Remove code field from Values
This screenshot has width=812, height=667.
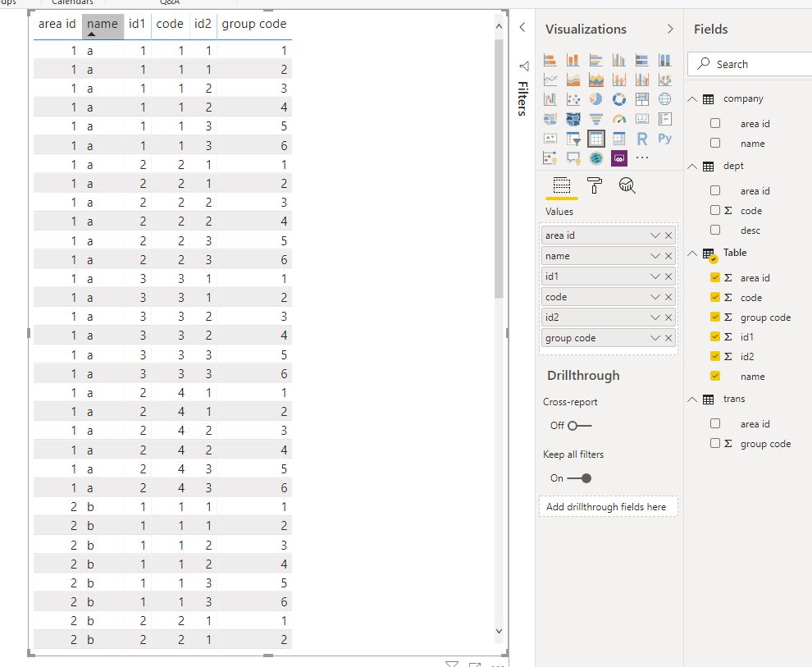click(x=668, y=297)
